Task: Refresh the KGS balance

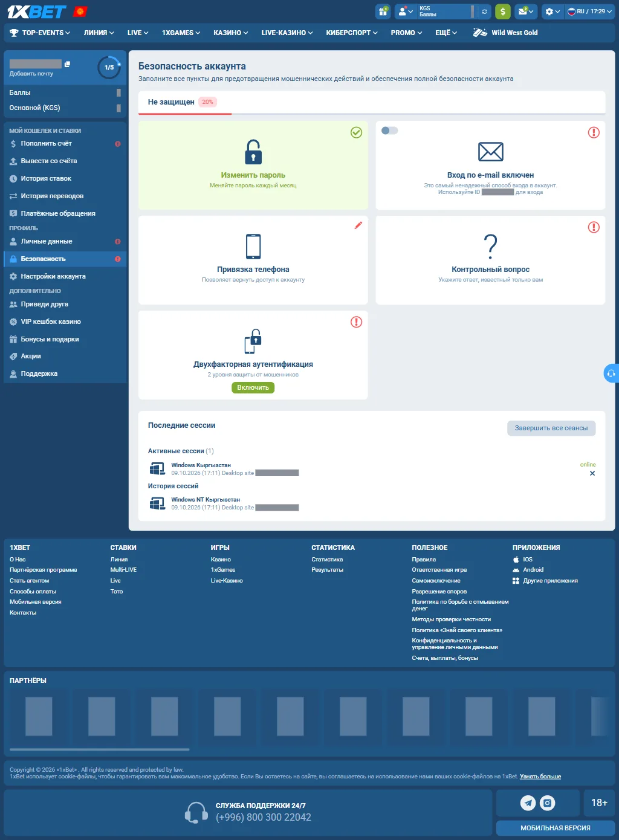Action: pyautogui.click(x=484, y=11)
